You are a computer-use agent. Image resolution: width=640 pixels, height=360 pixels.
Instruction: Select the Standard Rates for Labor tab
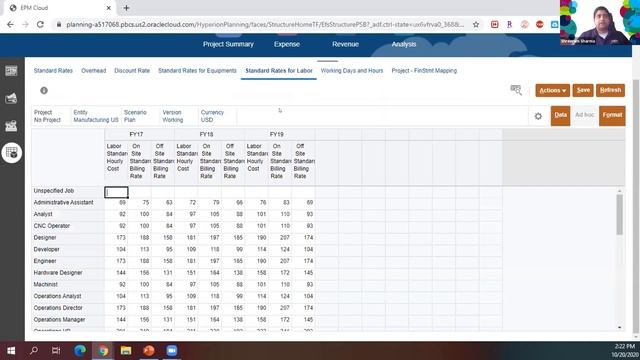coord(279,71)
